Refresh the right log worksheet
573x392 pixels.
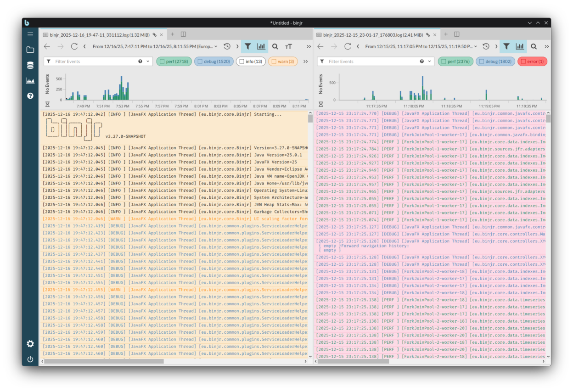tap(348, 46)
